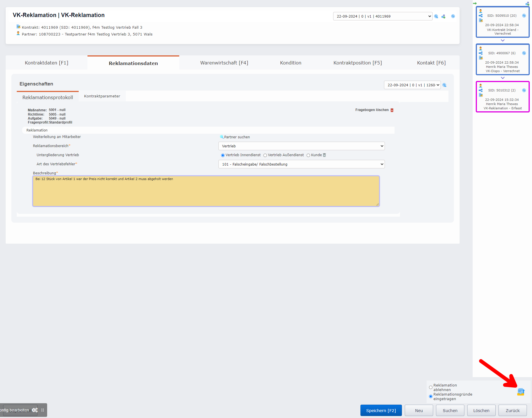Click the Partner suchen magnifier icon

coord(222,137)
